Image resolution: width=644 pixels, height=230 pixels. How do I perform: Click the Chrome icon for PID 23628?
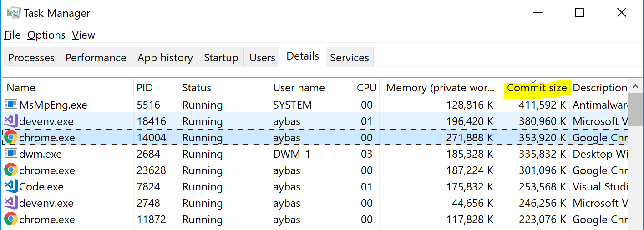(10, 170)
